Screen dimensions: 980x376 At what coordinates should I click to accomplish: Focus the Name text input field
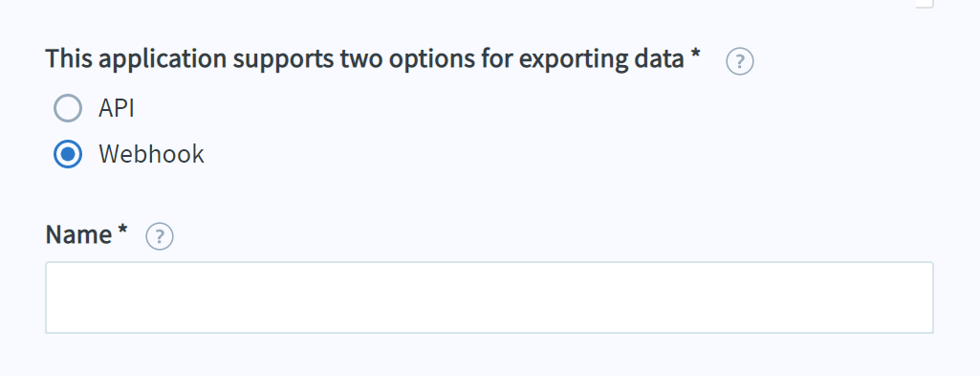pyautogui.click(x=490, y=298)
